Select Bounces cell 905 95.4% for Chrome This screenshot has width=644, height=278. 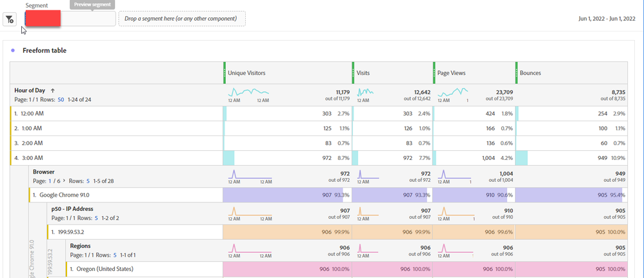(571, 195)
